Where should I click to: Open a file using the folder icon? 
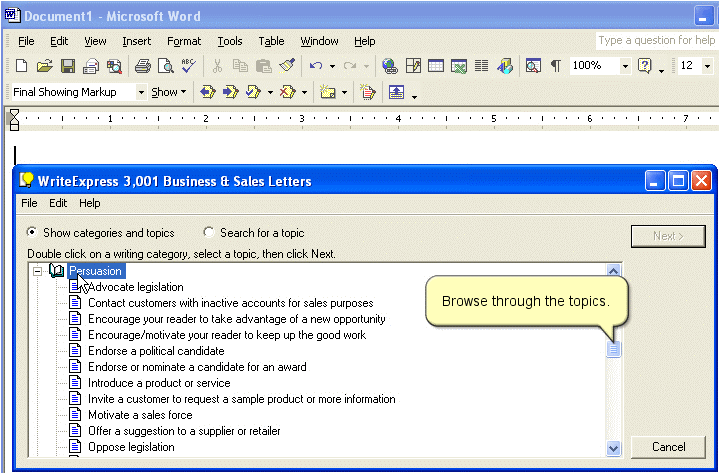click(44, 66)
